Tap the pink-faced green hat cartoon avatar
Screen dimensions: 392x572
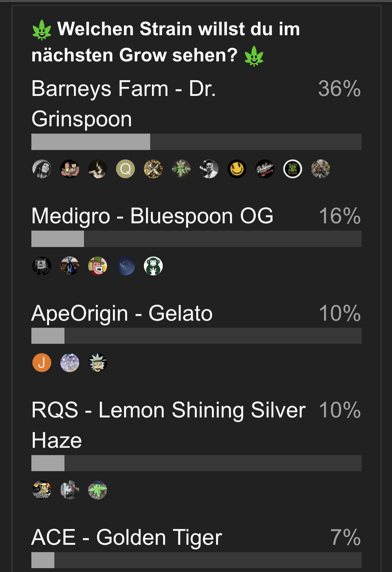coord(98,266)
